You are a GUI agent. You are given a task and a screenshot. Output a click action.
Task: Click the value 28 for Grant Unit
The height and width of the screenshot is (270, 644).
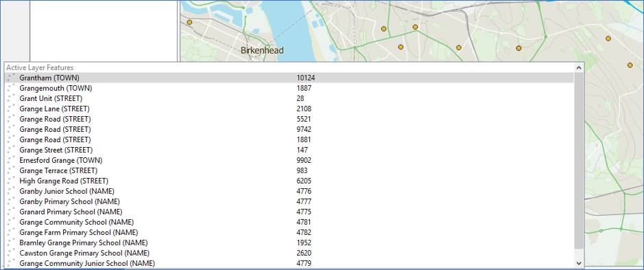tap(300, 98)
